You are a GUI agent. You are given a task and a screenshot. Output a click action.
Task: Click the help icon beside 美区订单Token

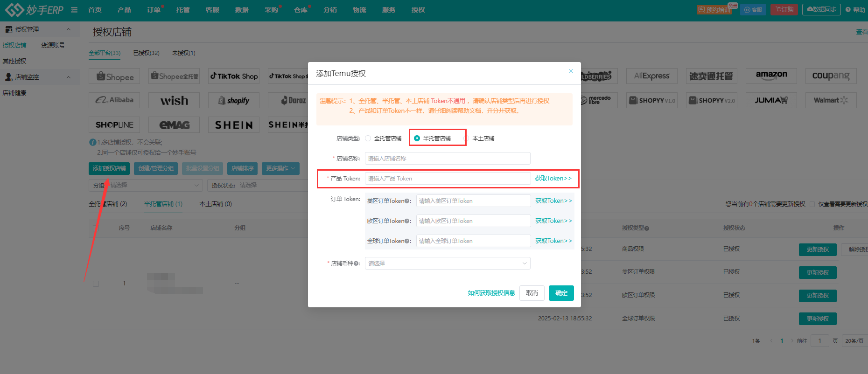[407, 201]
